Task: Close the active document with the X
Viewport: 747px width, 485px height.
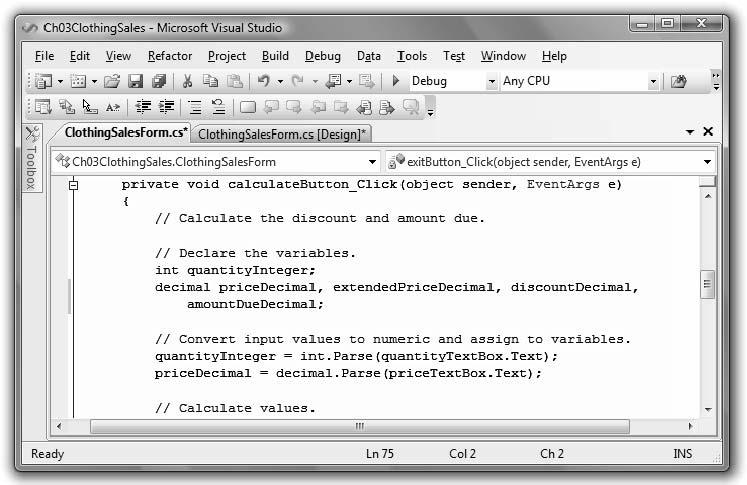Action: pyautogui.click(x=708, y=131)
